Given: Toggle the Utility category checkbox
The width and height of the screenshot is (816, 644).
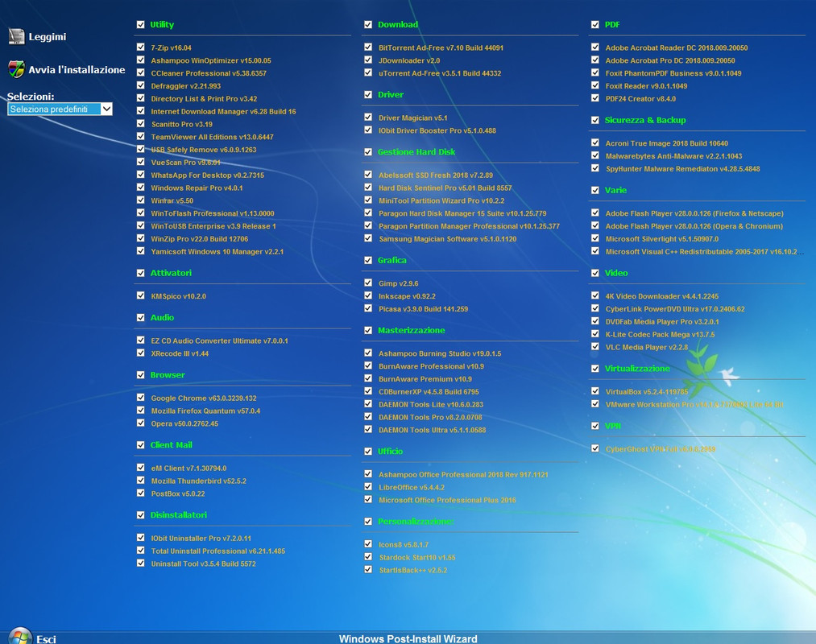Looking at the screenshot, I should tap(140, 24).
